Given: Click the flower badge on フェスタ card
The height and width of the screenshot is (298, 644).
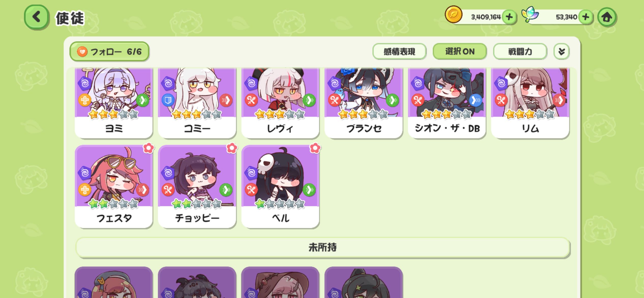Looking at the screenshot, I should click(x=149, y=148).
